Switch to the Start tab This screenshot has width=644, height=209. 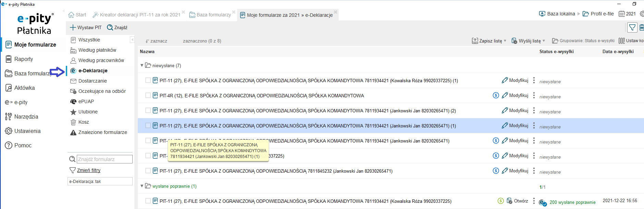[77, 15]
